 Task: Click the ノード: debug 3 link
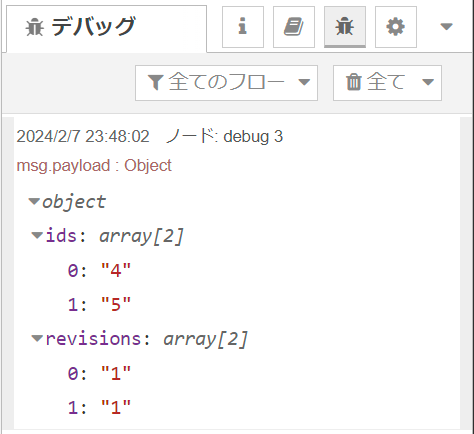(224, 136)
